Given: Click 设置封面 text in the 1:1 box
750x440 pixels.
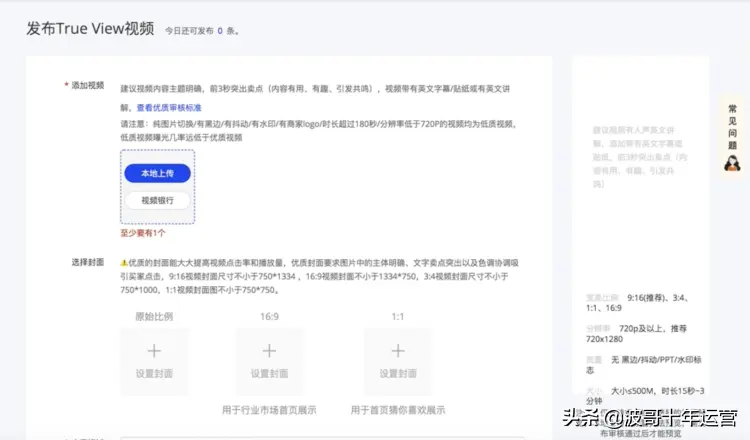Looking at the screenshot, I should click(397, 374).
